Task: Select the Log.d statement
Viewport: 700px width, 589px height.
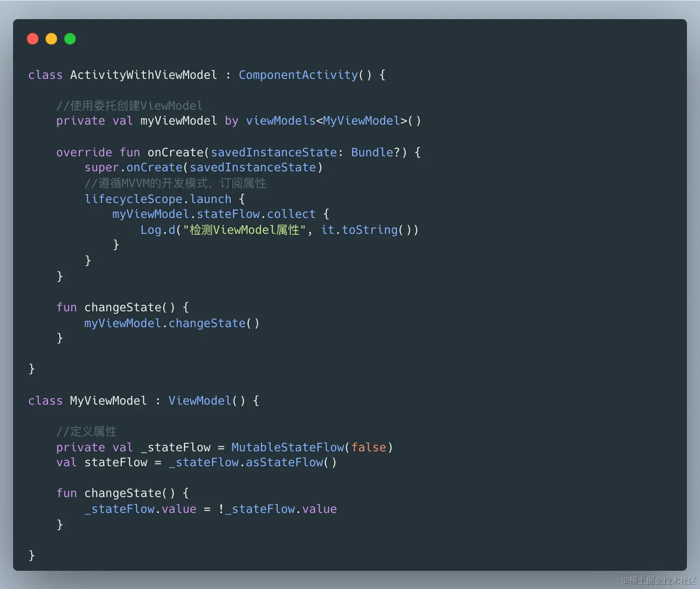Action: [279, 230]
